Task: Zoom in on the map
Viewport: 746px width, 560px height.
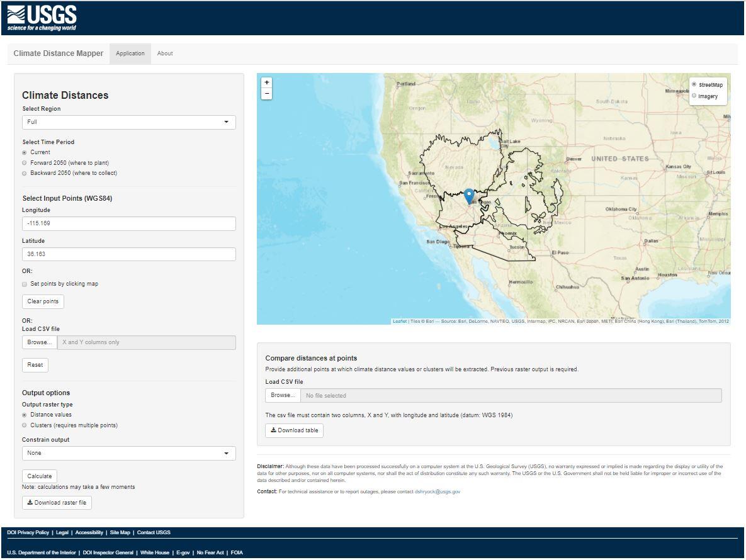Action: coord(267,82)
